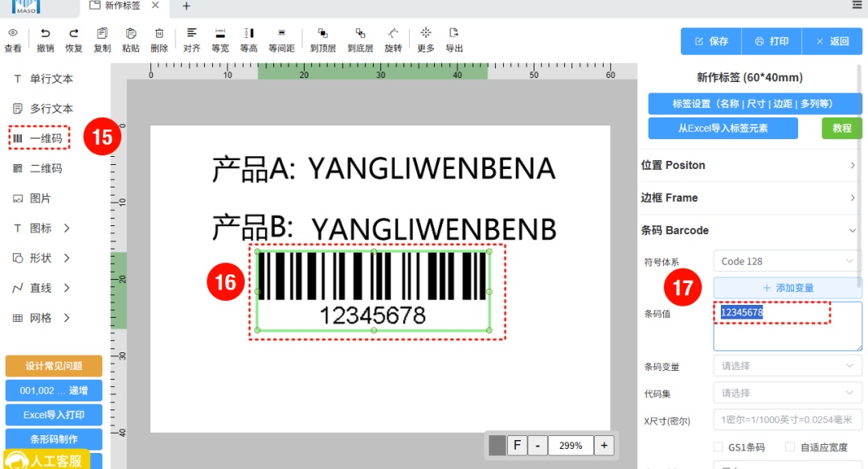Screen dimensions: 868x469
Task: Paste using the 粘贴 icon
Action: tap(131, 33)
